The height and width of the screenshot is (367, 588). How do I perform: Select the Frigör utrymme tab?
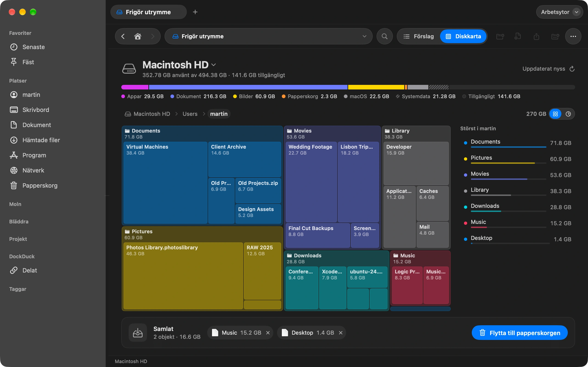point(148,12)
